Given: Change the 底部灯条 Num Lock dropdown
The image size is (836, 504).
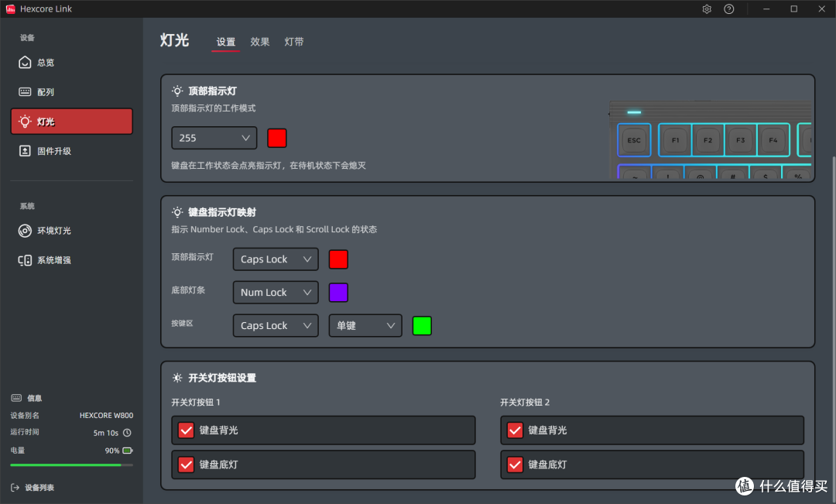Looking at the screenshot, I should pos(275,292).
